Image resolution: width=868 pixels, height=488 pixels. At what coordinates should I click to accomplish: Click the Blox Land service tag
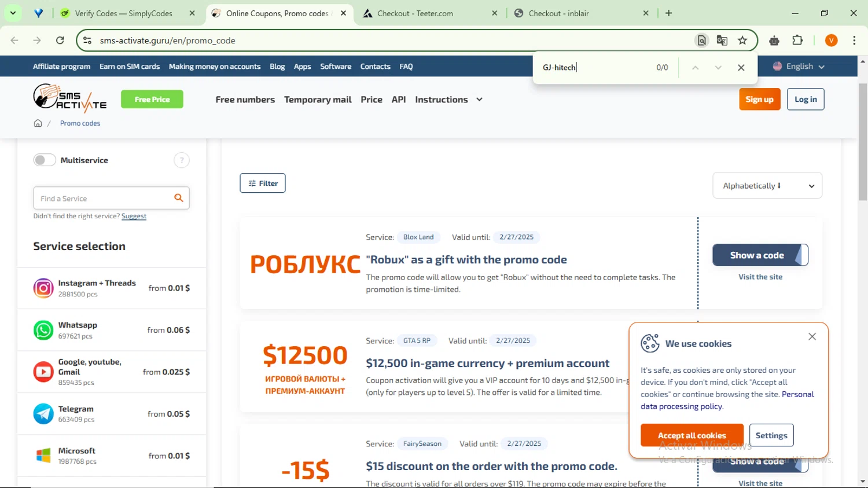(x=418, y=237)
